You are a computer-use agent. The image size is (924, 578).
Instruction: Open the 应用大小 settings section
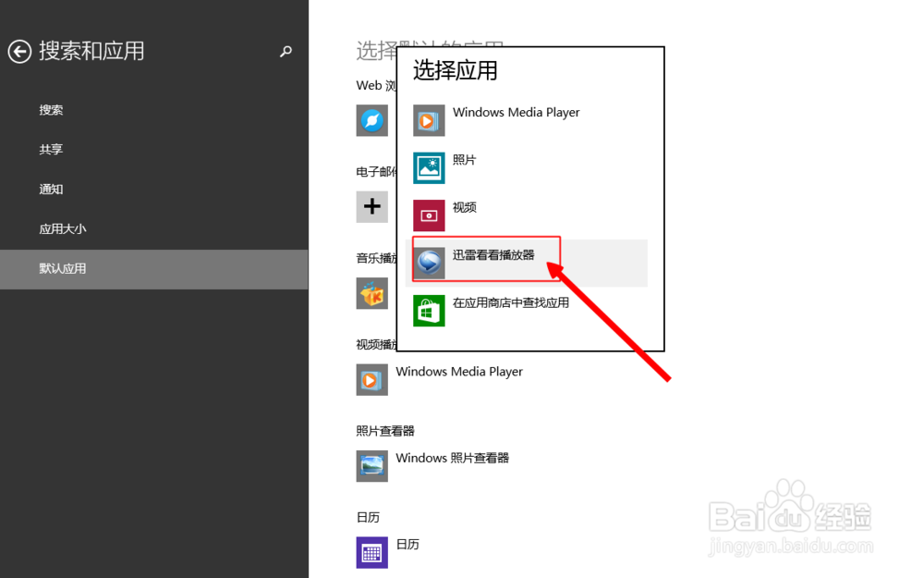63,228
